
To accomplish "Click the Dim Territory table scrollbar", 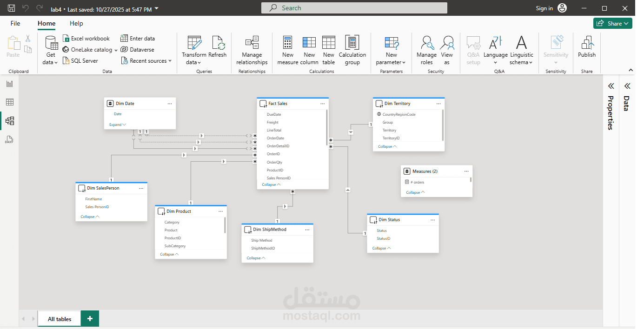I will [x=443, y=125].
